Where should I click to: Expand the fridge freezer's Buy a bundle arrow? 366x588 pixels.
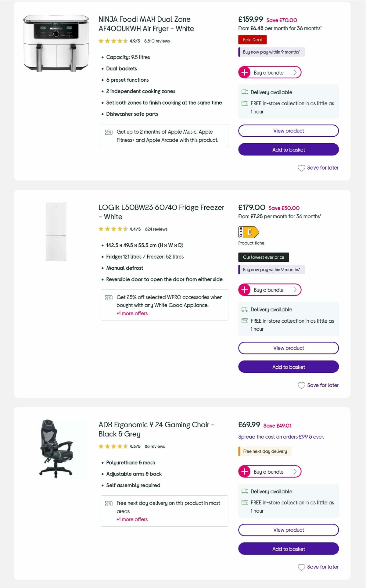pos(295,290)
